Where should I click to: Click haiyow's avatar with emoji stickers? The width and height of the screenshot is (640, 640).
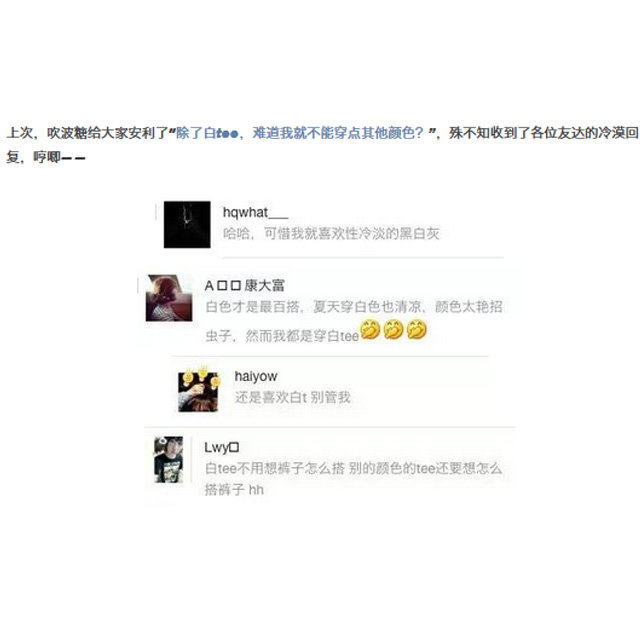[198, 389]
